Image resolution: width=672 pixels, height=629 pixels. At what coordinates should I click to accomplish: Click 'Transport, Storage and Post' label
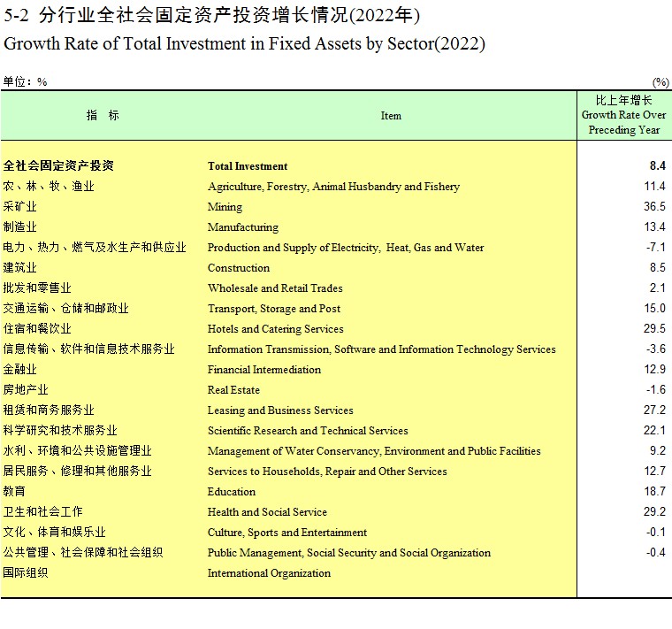[274, 309]
